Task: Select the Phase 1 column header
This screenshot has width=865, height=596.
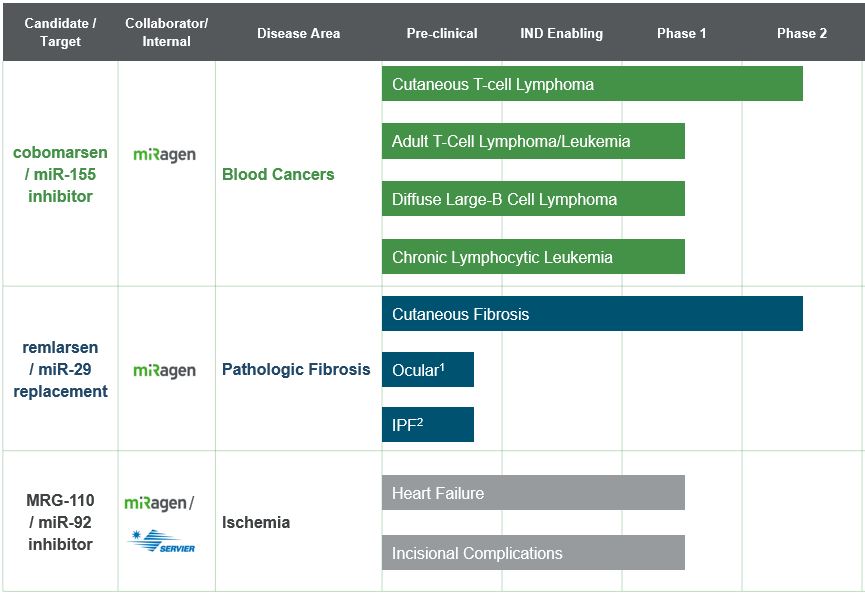Action: [x=681, y=33]
